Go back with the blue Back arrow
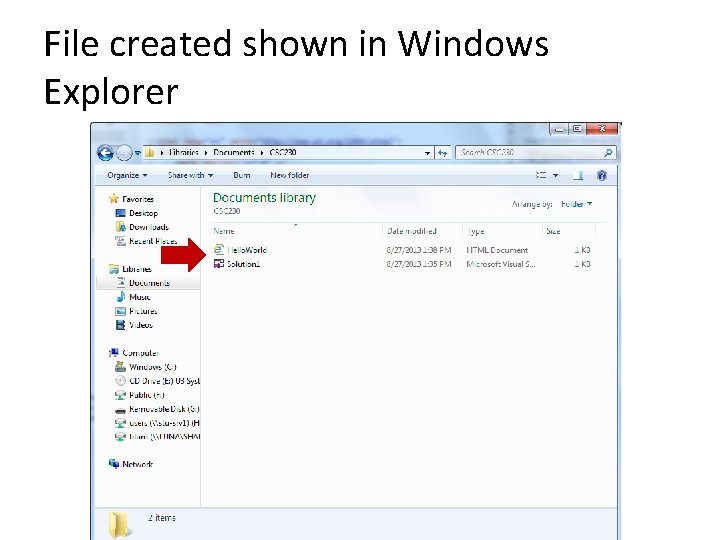Screen dimensions: 720x540 (106, 153)
